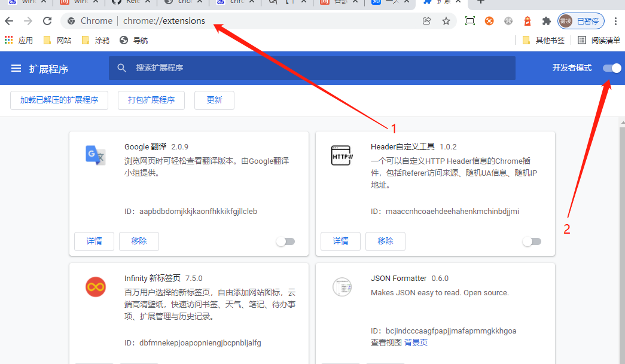Open the Chrome three-dot menu

[x=615, y=21]
